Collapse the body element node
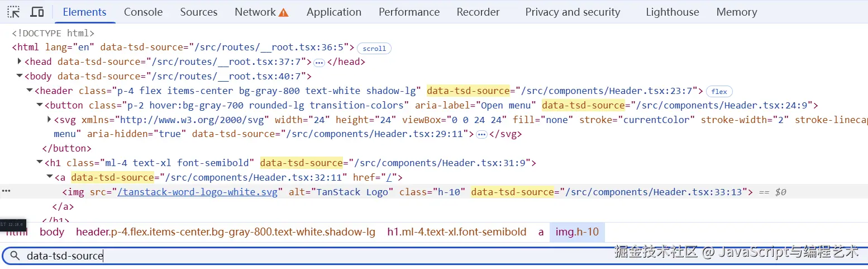The image size is (868, 269). [x=20, y=76]
